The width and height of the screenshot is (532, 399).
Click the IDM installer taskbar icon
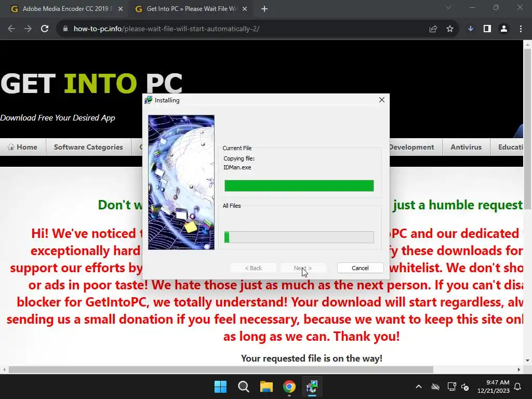tap(312, 387)
